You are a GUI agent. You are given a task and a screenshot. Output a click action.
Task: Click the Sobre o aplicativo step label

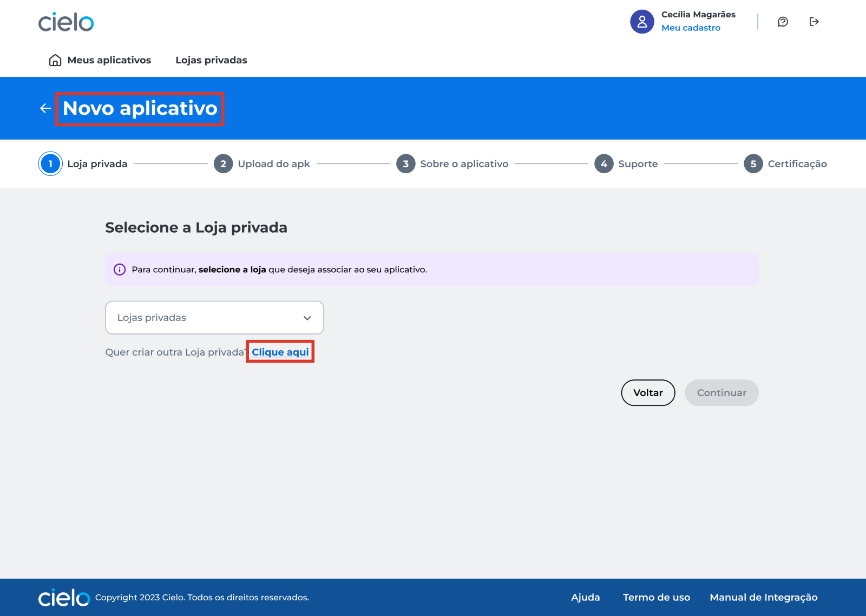[x=464, y=164]
